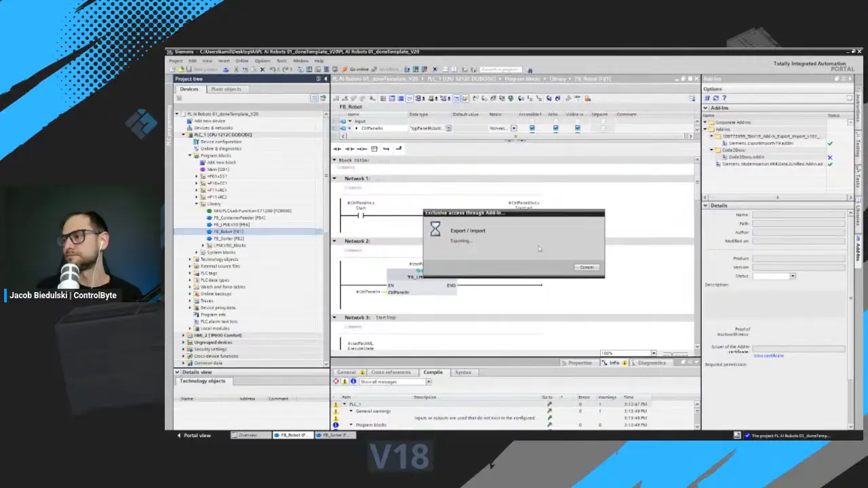Expand the =F11+RC1 group
This screenshot has height=488, width=868.
[197, 190]
